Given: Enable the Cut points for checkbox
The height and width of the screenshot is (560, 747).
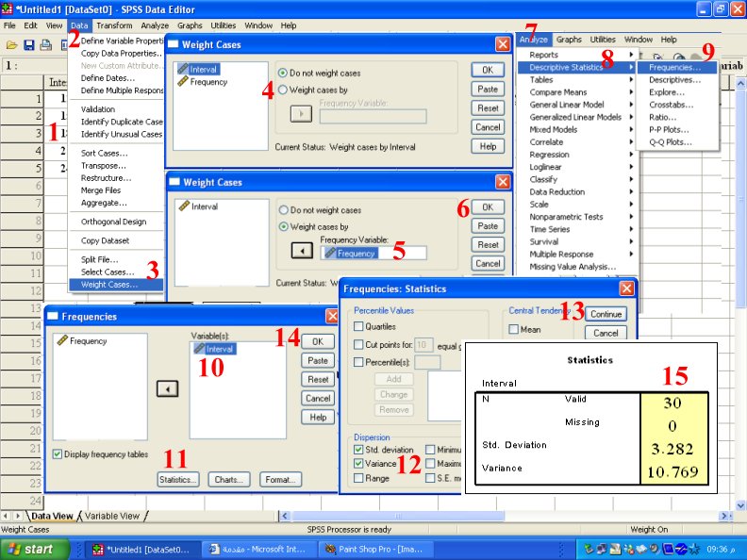Looking at the screenshot, I should [x=358, y=344].
